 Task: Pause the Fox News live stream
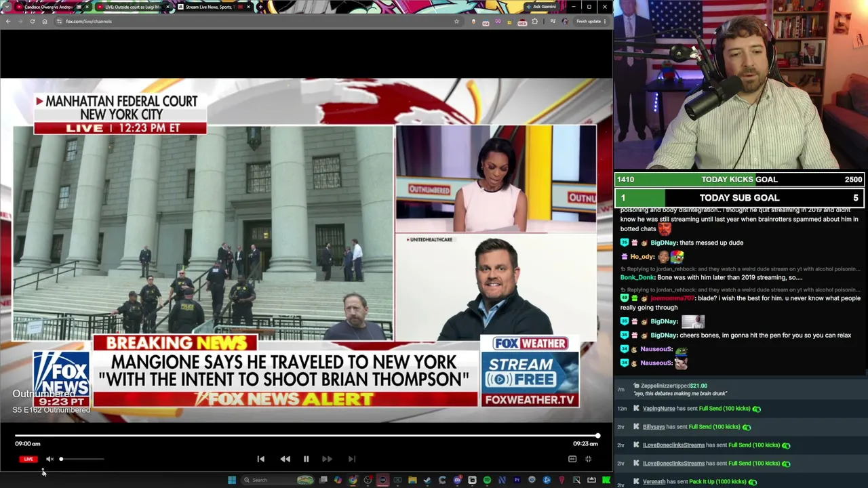tap(306, 459)
